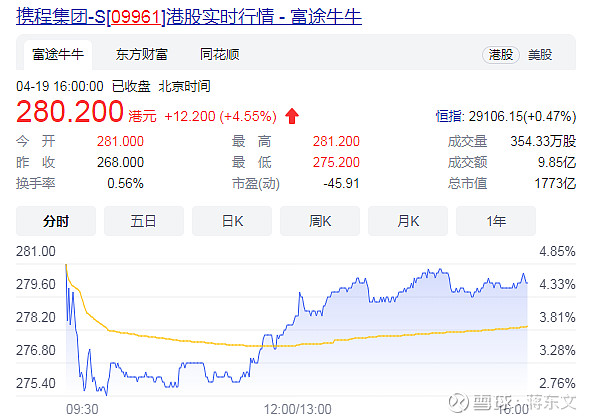The height and width of the screenshot is (420, 594).
Task: Click the 昨收 value 268.000
Action: click(120, 162)
